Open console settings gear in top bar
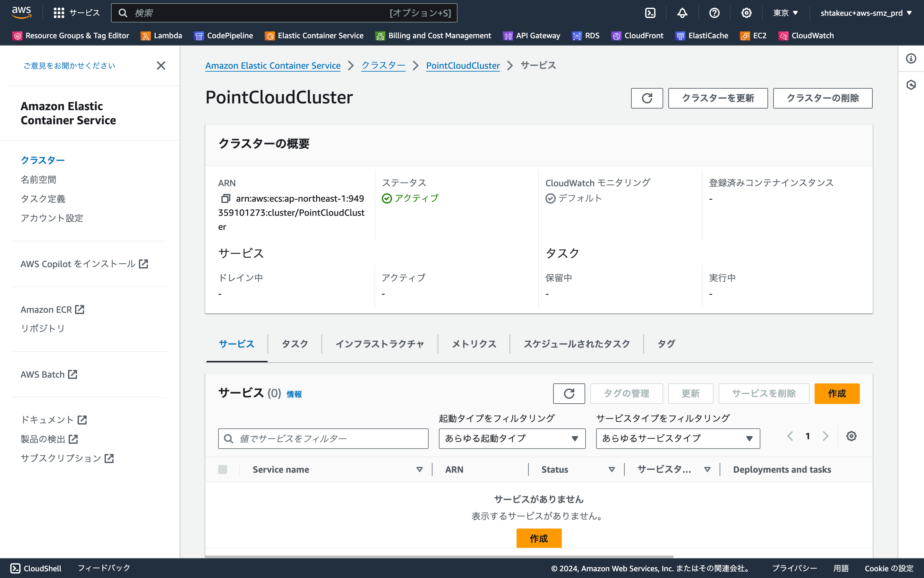Viewport: 924px width, 578px height. [747, 13]
